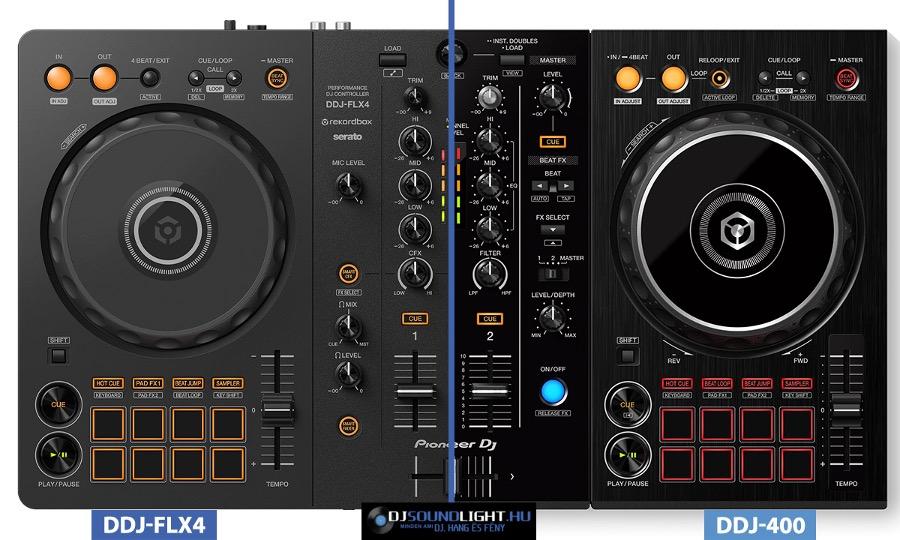The image size is (900, 540).
Task: Click the DDJ-FLX4 TEMPO slider handle
Action: [278, 410]
